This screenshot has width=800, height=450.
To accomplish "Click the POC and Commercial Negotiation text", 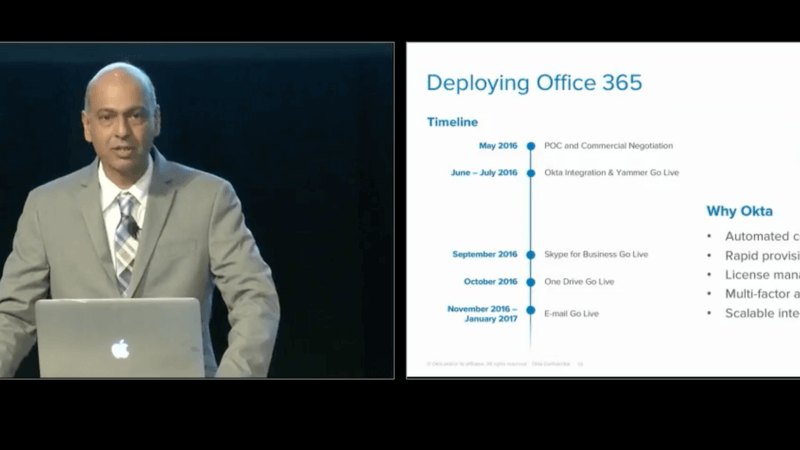I will [608, 146].
